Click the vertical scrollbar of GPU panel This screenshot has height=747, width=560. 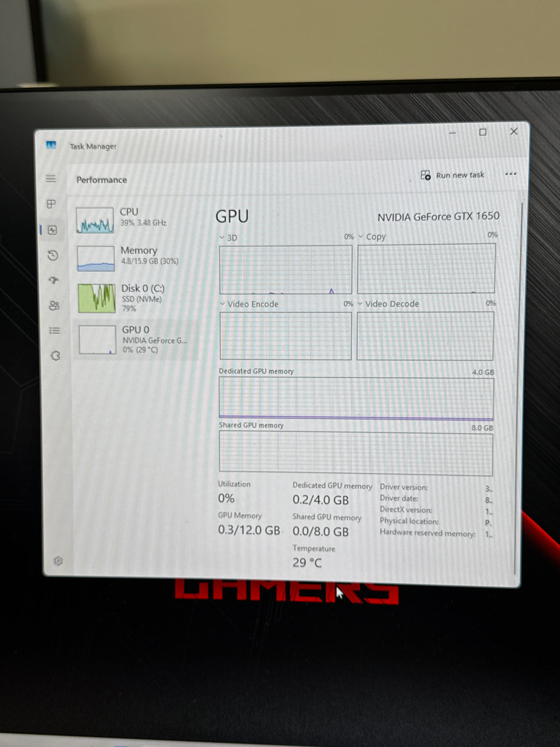pos(518,387)
